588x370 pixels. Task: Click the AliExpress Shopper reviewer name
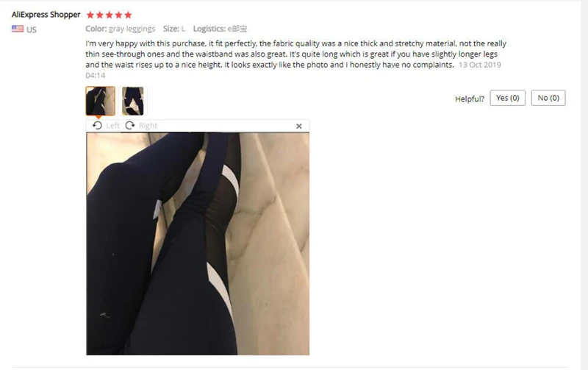pyautogui.click(x=46, y=15)
